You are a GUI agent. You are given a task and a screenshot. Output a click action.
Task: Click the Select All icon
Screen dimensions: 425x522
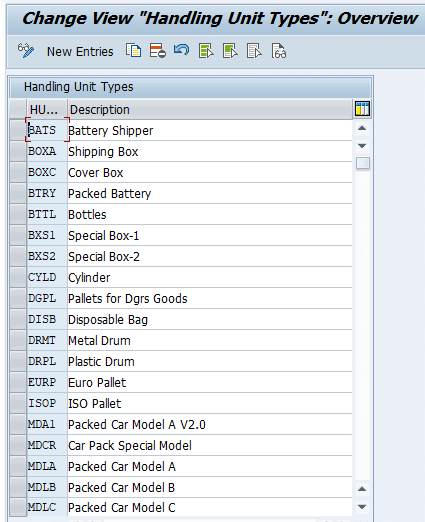click(x=206, y=51)
